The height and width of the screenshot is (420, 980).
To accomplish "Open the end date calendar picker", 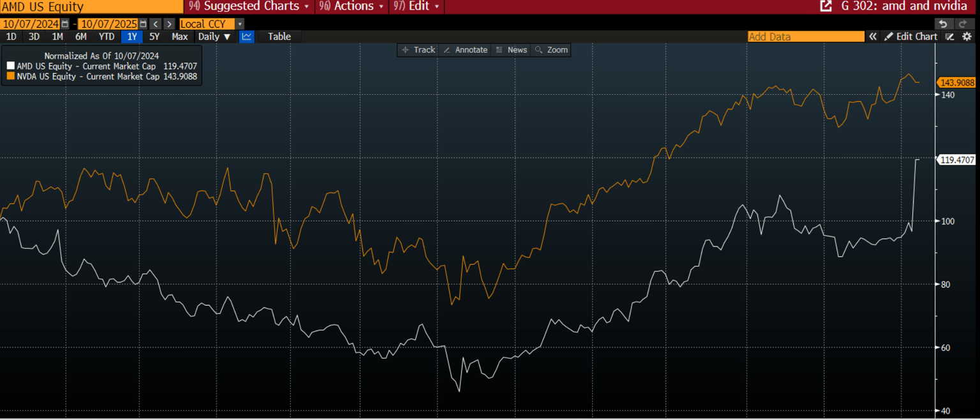I will coord(143,24).
